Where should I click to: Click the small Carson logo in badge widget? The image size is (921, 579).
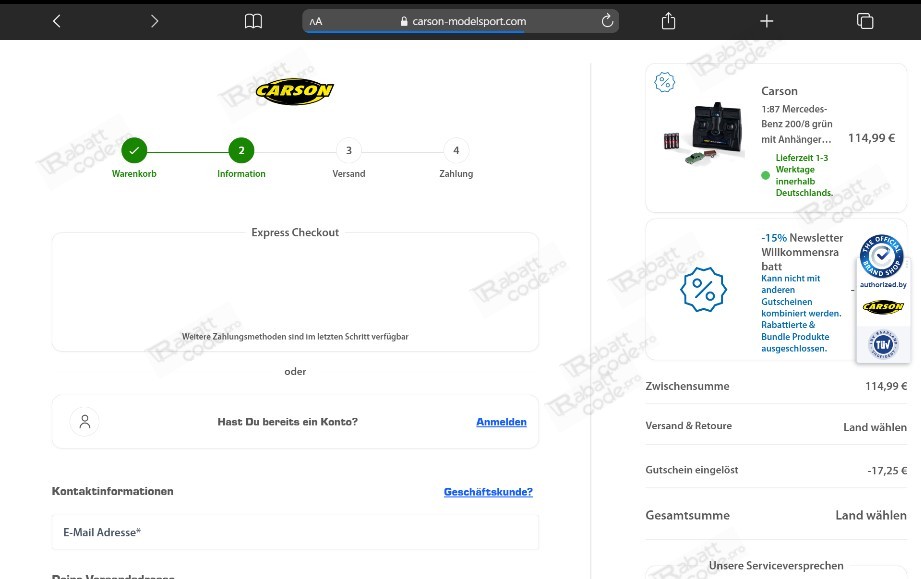(883, 307)
